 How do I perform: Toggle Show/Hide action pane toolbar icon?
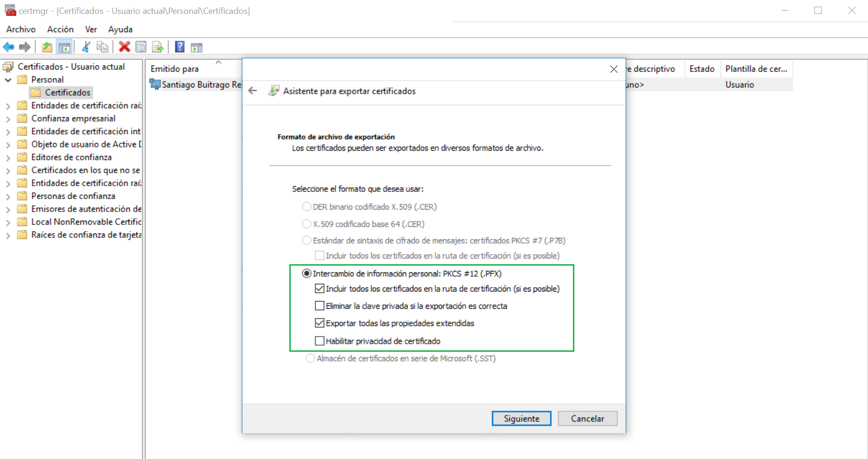pyautogui.click(x=196, y=47)
